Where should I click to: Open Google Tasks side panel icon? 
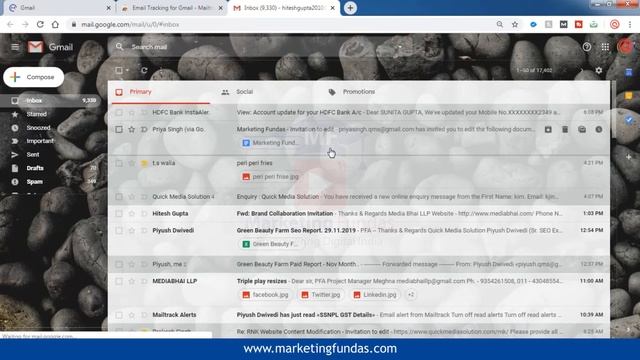click(629, 120)
